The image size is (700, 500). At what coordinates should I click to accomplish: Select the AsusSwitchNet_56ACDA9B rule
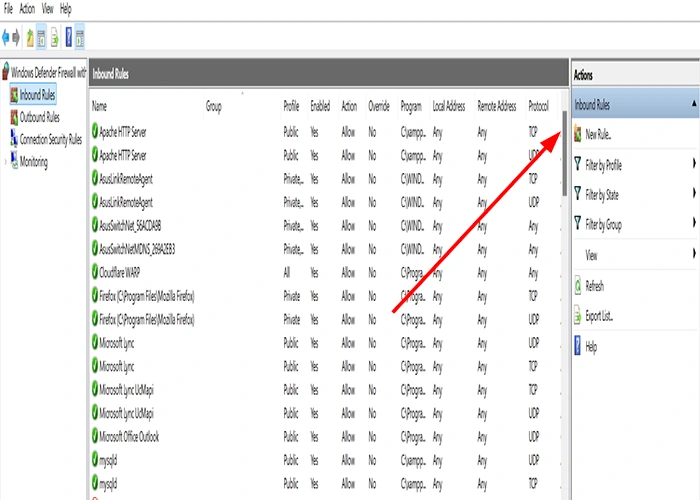[x=325, y=225]
